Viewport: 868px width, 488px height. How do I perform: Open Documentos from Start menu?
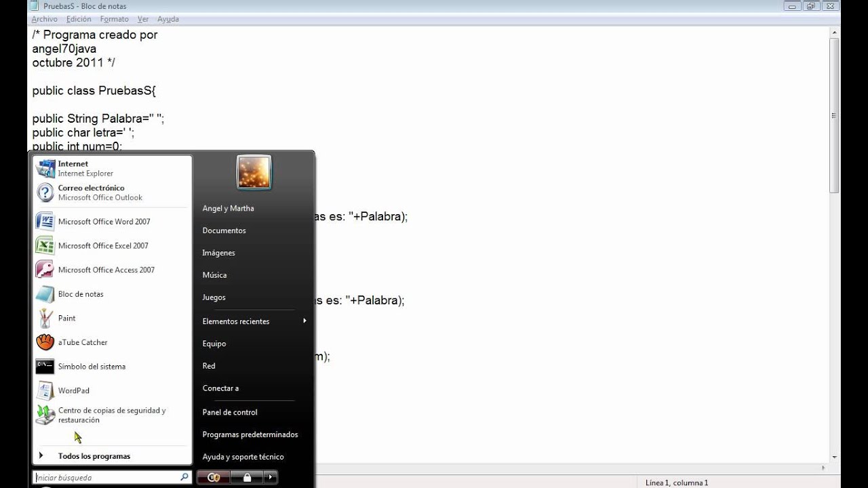(x=224, y=230)
